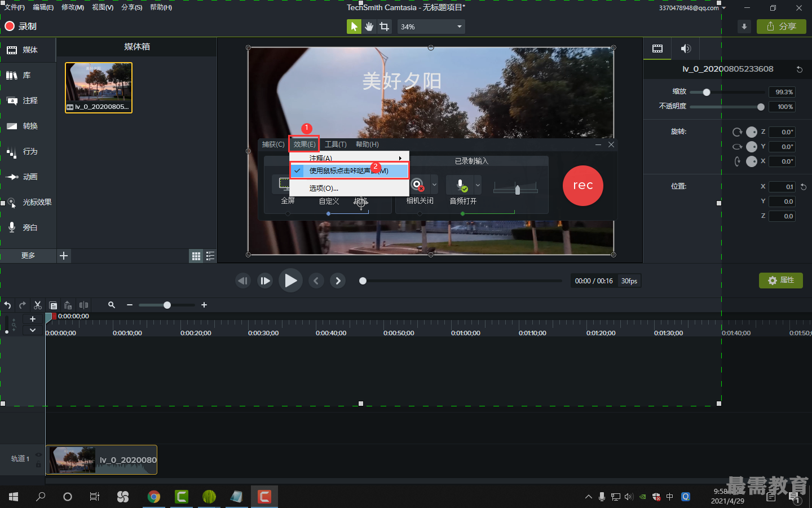The image size is (812, 508).
Task: Toggle the camera (相机关闭) in recorder
Action: 417,185
